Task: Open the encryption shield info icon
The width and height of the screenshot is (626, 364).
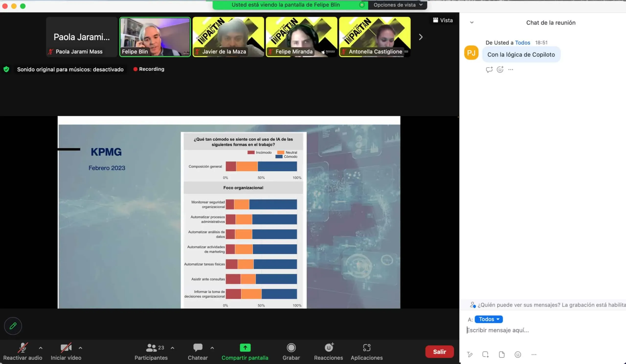Action: tap(6, 69)
